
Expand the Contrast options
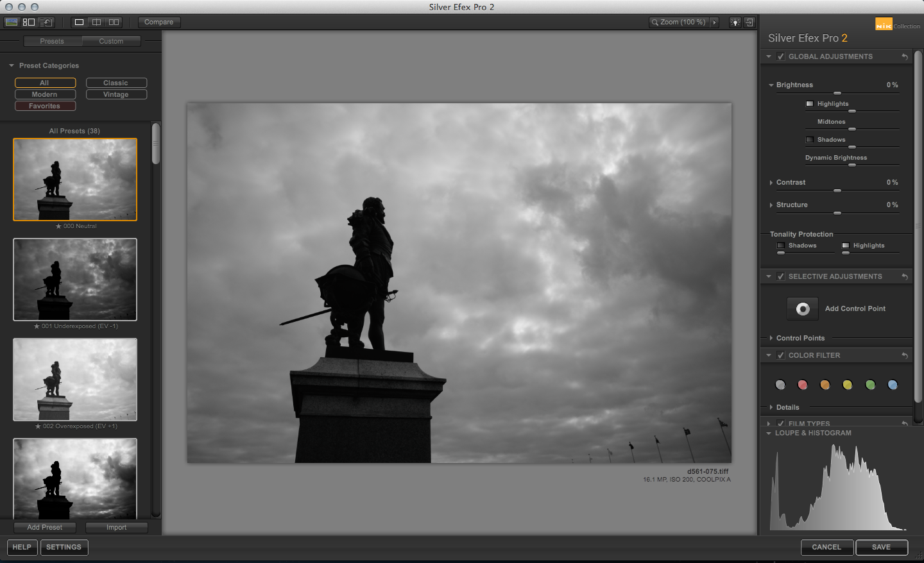771,183
